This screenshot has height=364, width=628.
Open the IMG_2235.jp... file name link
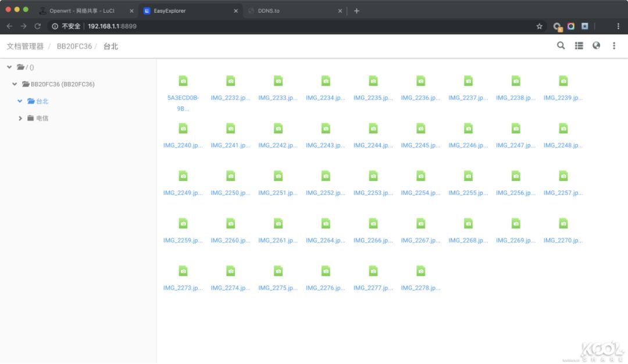coord(373,98)
